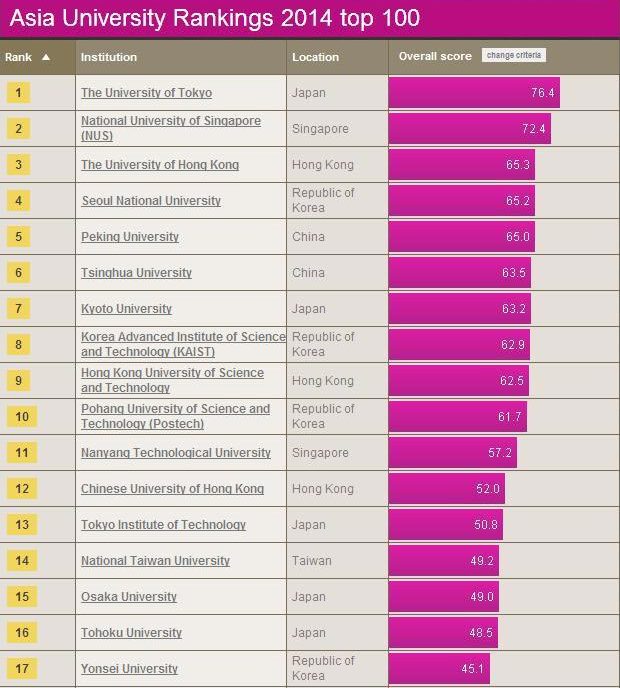Open Seoul National University link
The width and height of the screenshot is (620, 688).
151,201
